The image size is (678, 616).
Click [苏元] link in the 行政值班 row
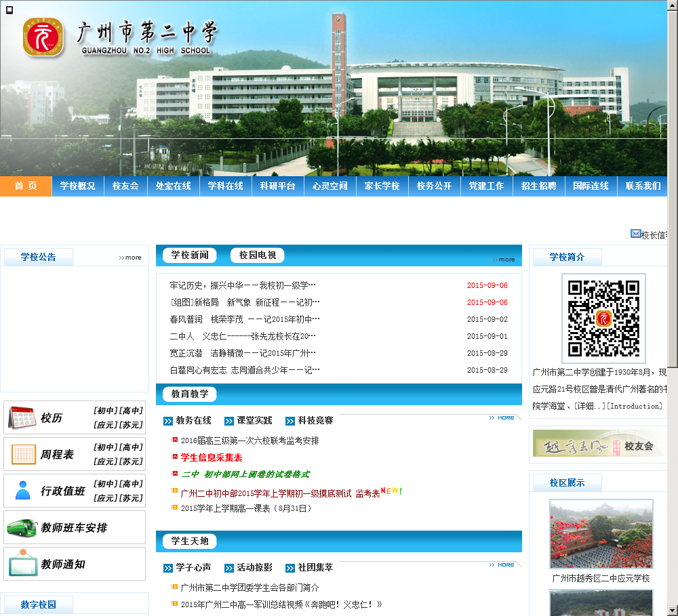pos(131,498)
